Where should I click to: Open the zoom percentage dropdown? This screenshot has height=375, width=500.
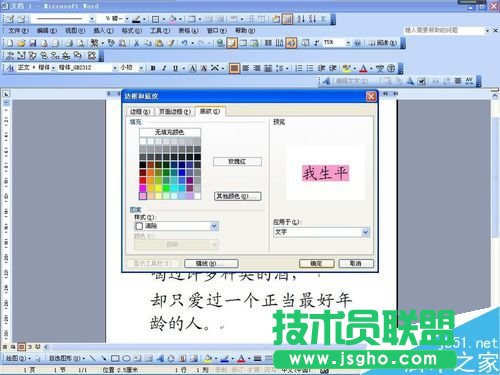coord(348,43)
